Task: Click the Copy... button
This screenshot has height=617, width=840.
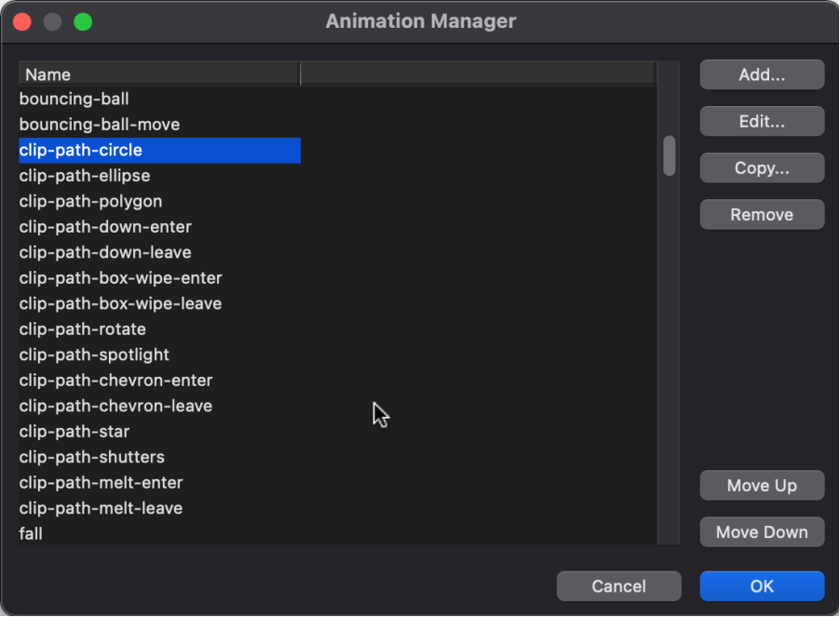Action: point(761,168)
